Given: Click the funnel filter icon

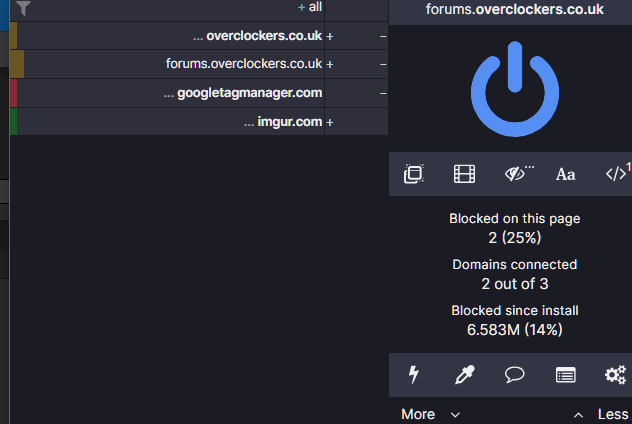Looking at the screenshot, I should click(x=24, y=8).
